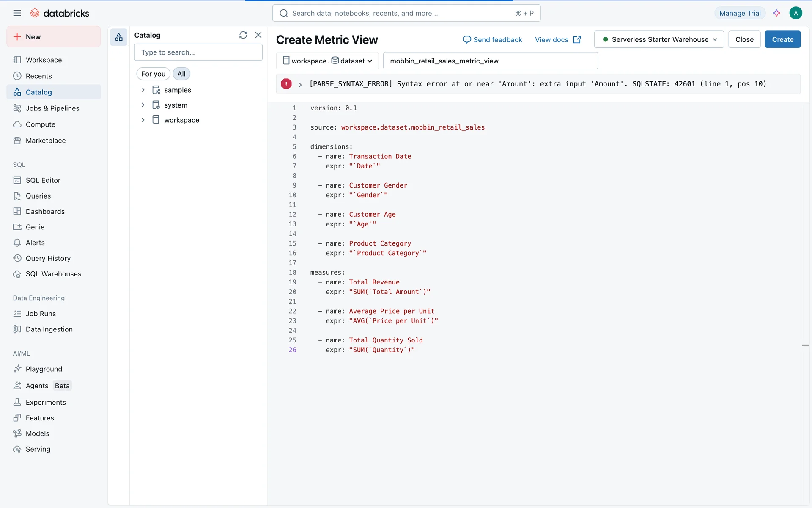This screenshot has width=812, height=508.
Task: Open the workspace.dataset schema selector
Action: point(327,61)
